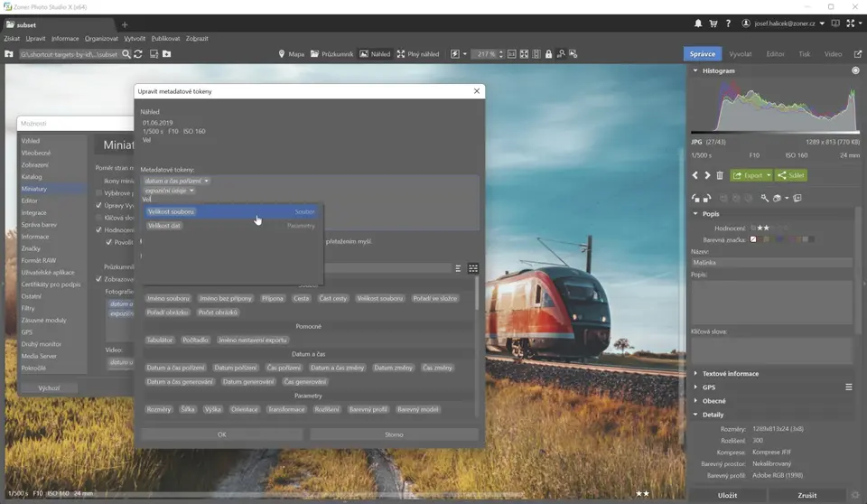Image resolution: width=867 pixels, height=504 pixels.
Task: Collapse the Histogram panel
Action: pos(695,70)
